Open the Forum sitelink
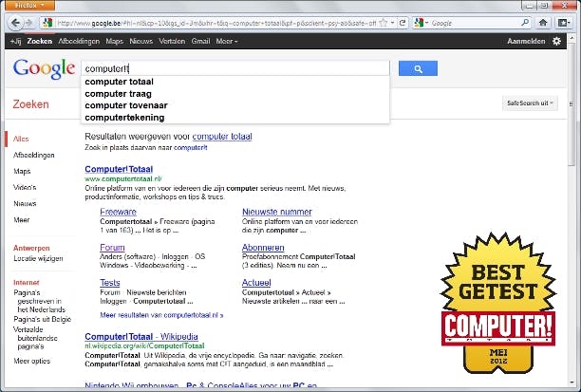The height and width of the screenshot is (392, 581). click(112, 248)
